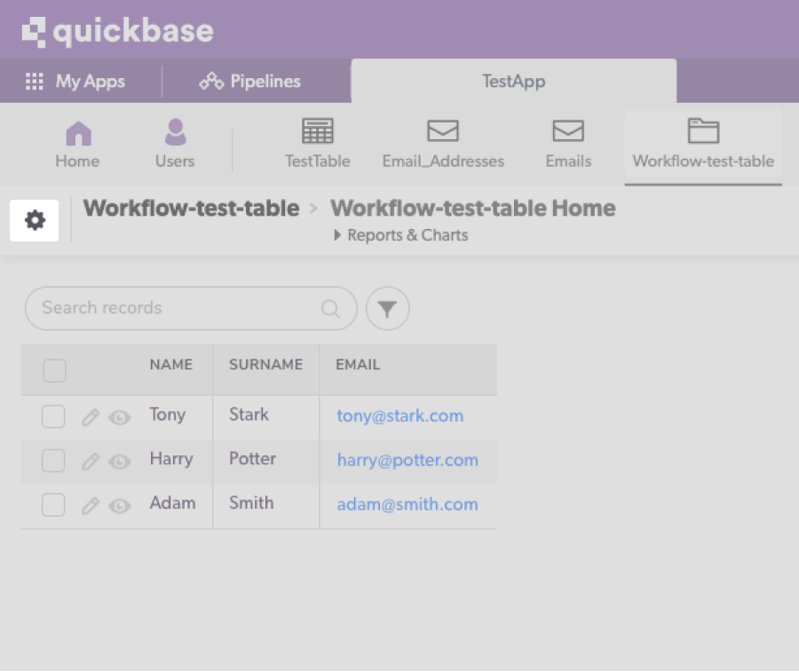Edit Harry Potter's record with pencil icon
799x672 pixels.
(x=90, y=462)
